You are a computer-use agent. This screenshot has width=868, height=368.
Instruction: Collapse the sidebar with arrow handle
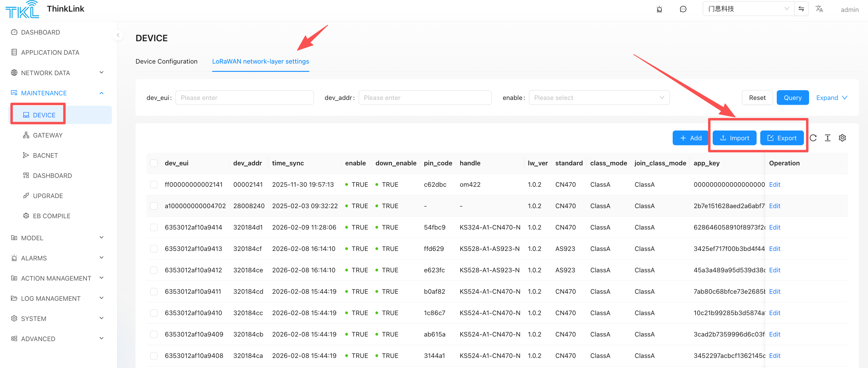coord(118,35)
